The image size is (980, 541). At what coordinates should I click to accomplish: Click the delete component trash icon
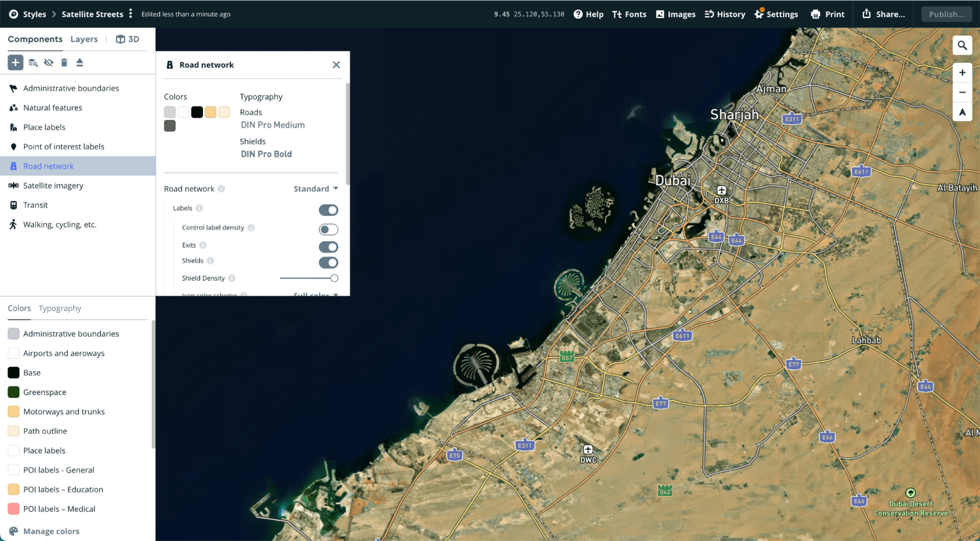[64, 62]
